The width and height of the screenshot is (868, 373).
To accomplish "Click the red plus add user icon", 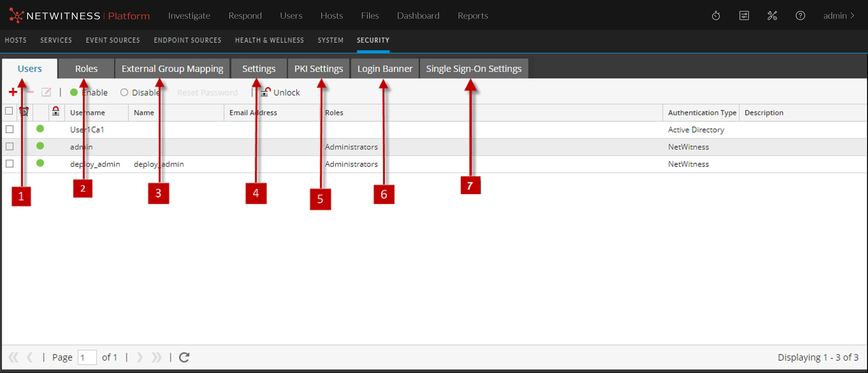I will point(13,92).
